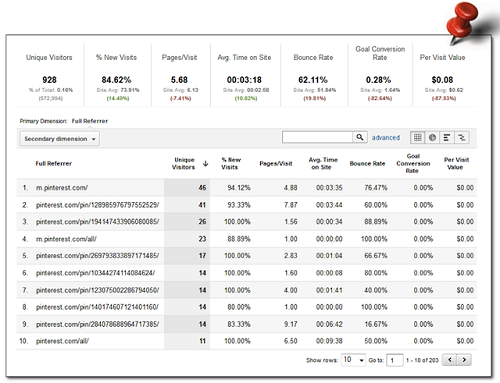The height and width of the screenshot is (383, 500).
Task: Switch to performance bar view icon
Action: [447, 137]
